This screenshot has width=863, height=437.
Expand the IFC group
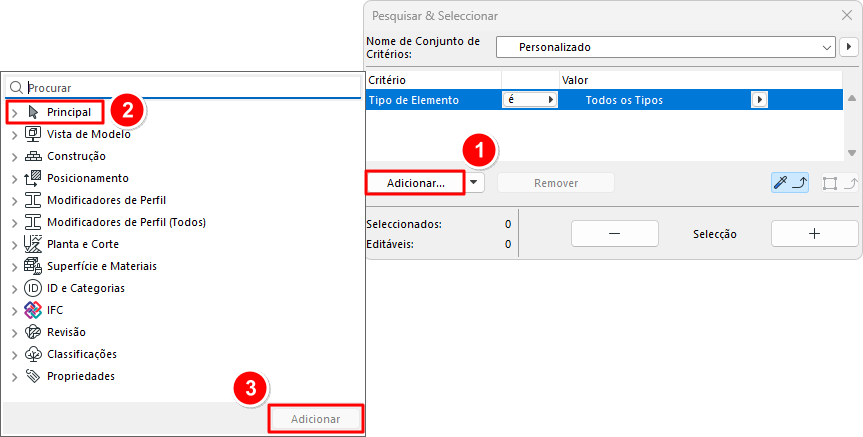(x=15, y=311)
